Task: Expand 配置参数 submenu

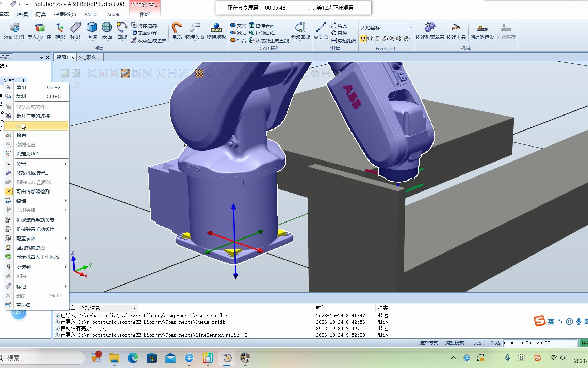Action: pyautogui.click(x=37, y=239)
